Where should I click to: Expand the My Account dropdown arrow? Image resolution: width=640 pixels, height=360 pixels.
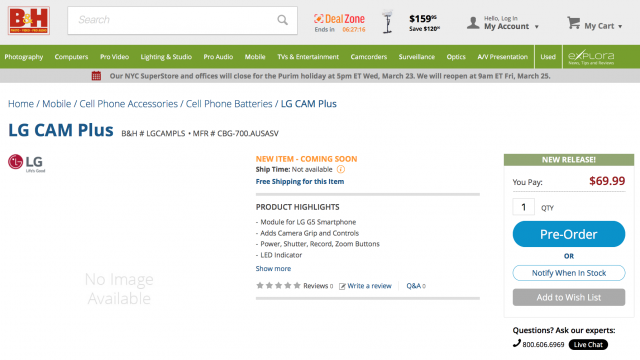[x=537, y=27]
